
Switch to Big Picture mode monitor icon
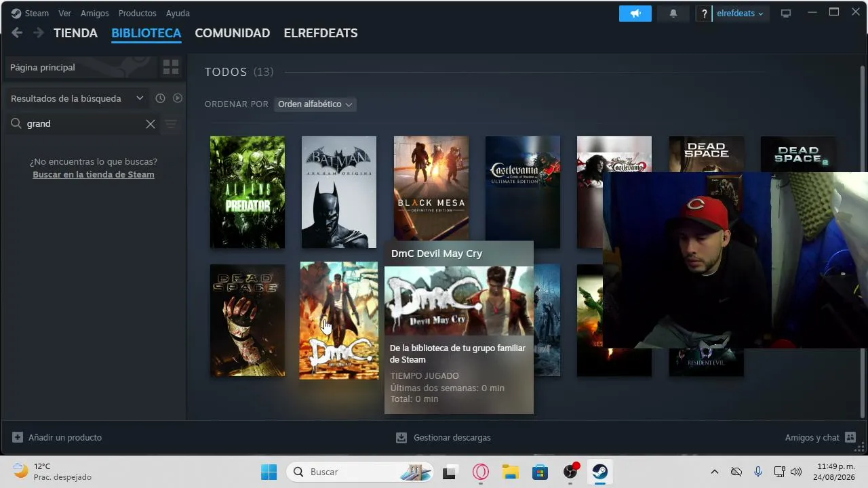coord(786,14)
